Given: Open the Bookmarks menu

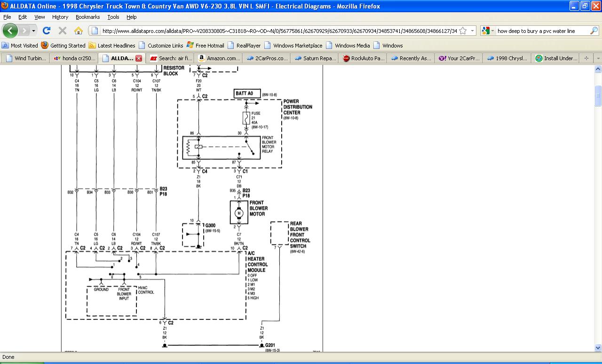Looking at the screenshot, I should pos(87,17).
